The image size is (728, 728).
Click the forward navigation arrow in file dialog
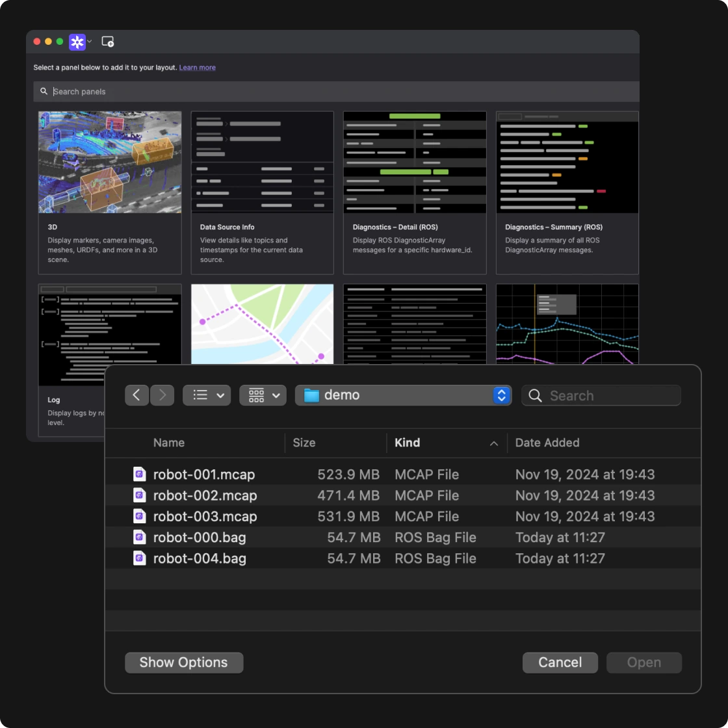tap(162, 395)
